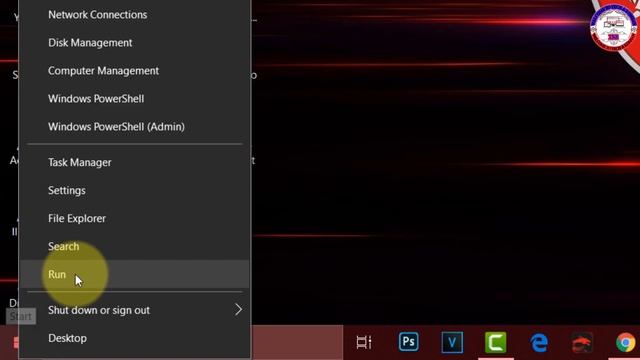Select the Desktop menu entry

(x=135, y=338)
